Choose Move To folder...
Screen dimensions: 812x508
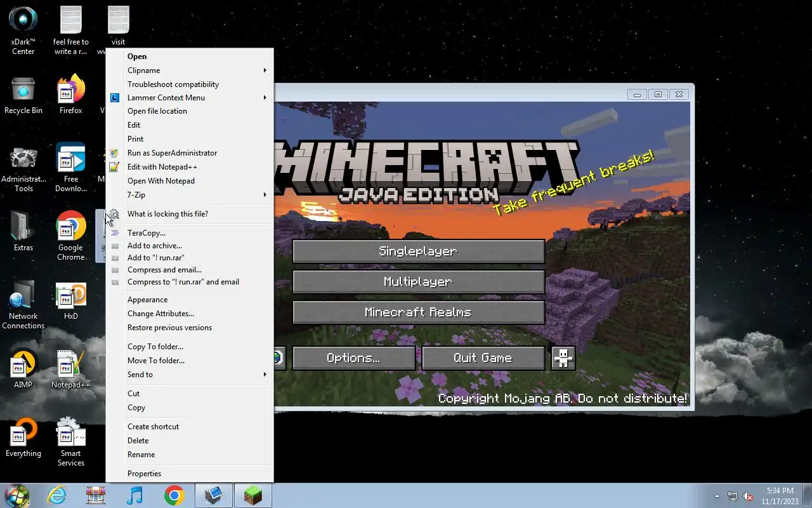pyautogui.click(x=190, y=361)
